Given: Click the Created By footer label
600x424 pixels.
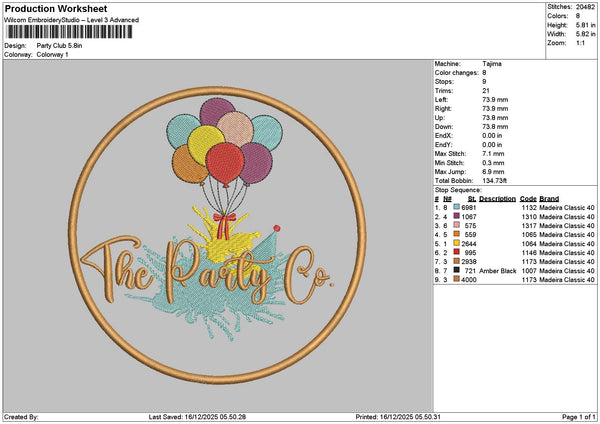Looking at the screenshot, I should point(21,417).
